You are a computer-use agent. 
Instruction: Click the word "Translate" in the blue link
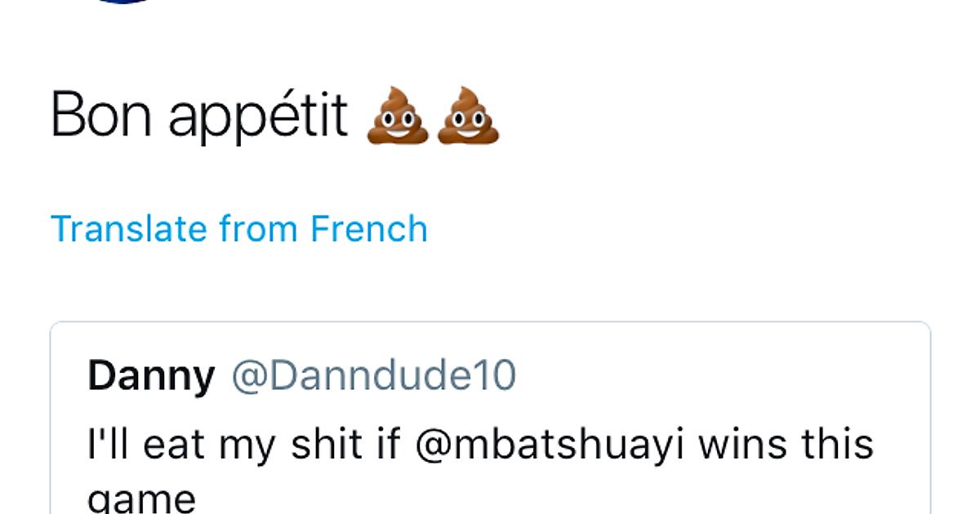[x=129, y=228]
